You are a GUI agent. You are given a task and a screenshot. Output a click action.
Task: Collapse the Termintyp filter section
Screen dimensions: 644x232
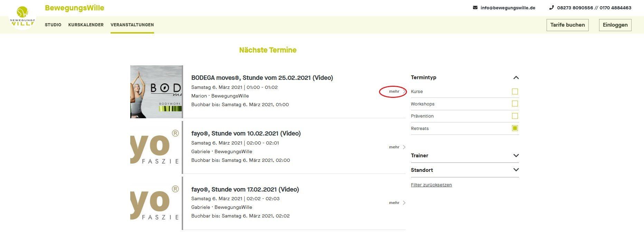pos(516,78)
